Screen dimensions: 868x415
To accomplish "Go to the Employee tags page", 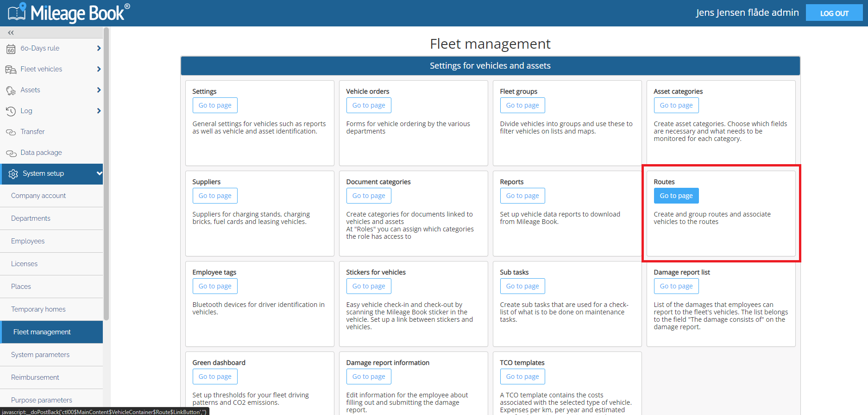I will pos(215,286).
